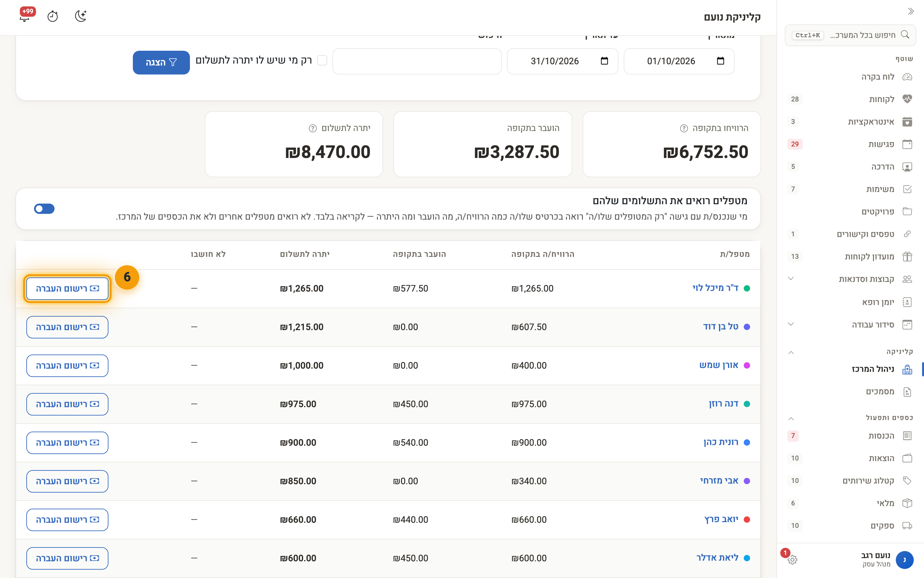
Task: Click רישום העברה for יואב פרץ
Action: point(67,520)
